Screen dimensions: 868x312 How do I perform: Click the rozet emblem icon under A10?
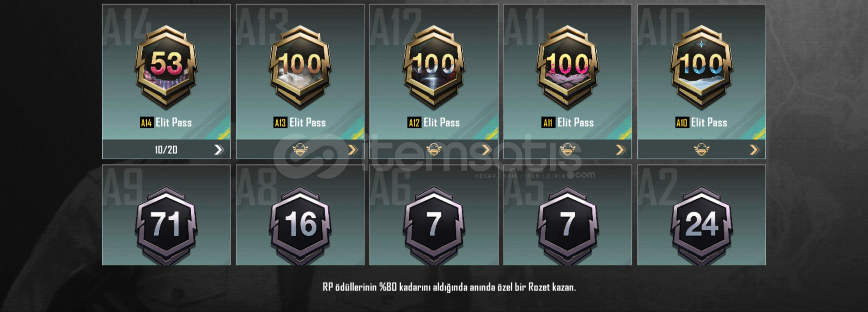[x=702, y=149]
